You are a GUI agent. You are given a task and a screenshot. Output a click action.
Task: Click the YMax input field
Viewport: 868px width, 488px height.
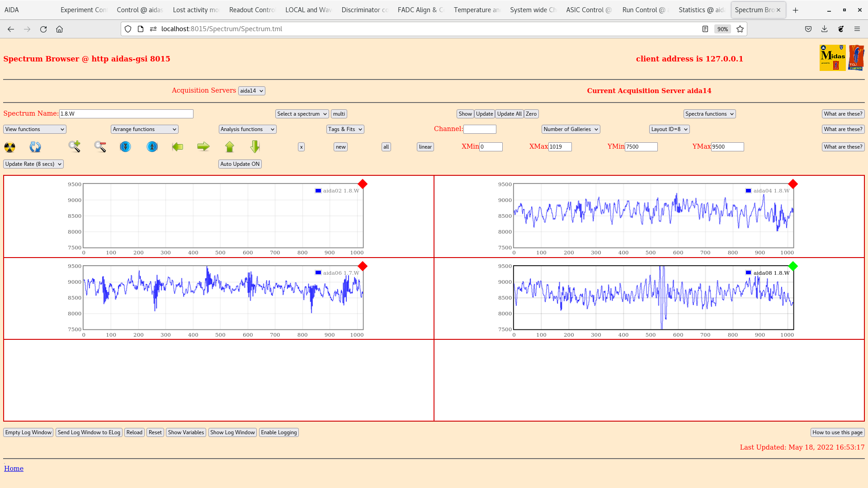point(727,147)
